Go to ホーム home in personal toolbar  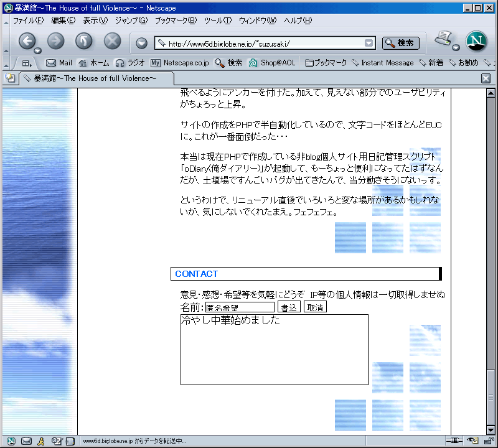pos(93,63)
